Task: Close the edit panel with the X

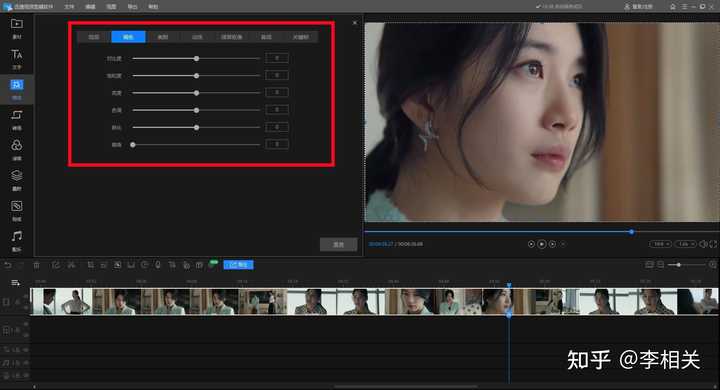Action: click(x=354, y=23)
